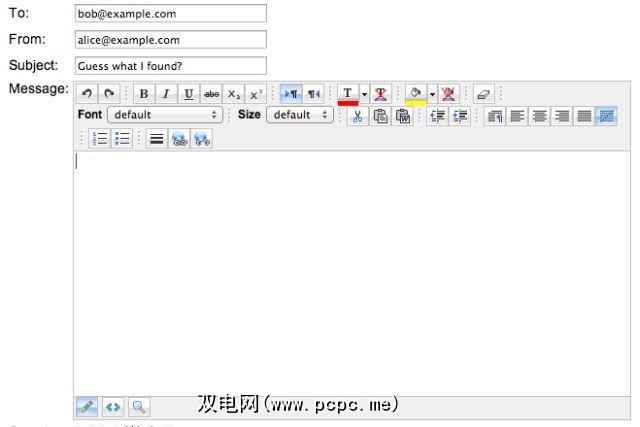Apply yellow background color button

416,95
